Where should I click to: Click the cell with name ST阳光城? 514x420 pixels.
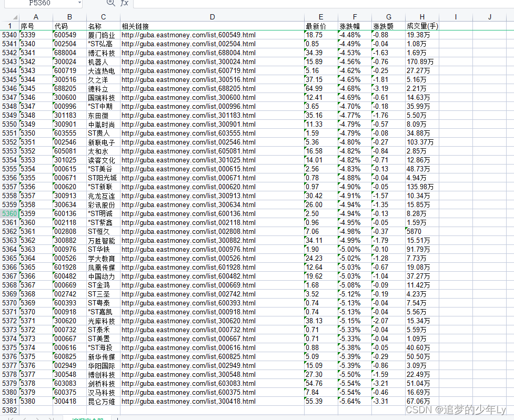point(103,178)
